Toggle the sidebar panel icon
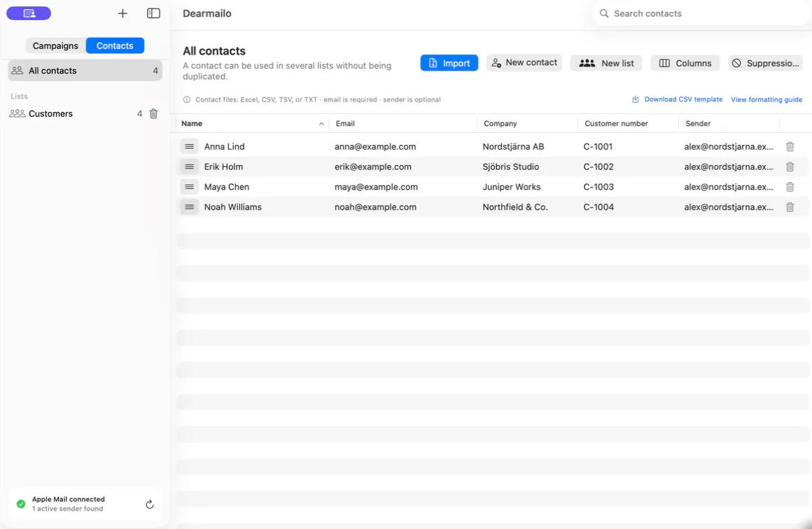 tap(153, 13)
